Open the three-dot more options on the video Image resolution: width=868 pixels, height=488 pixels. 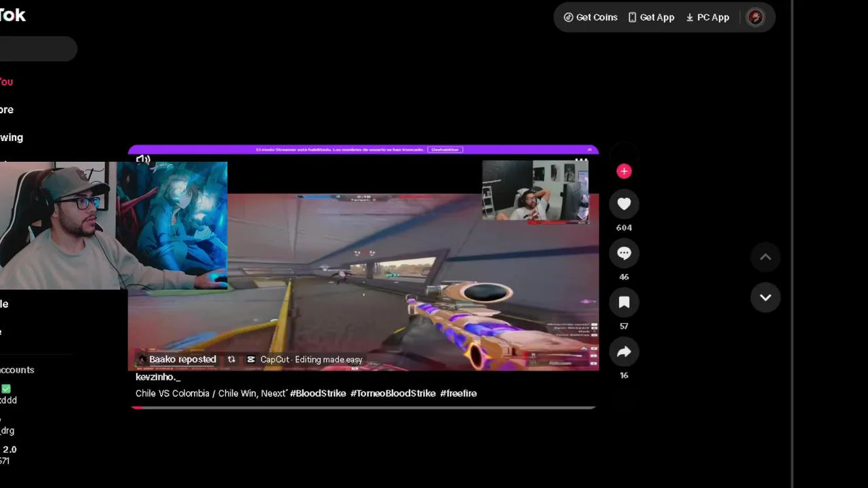pos(581,160)
